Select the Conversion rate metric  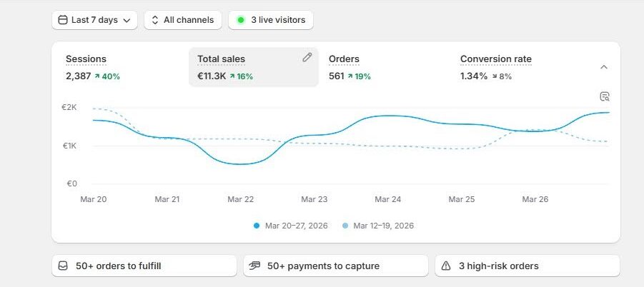coord(495,59)
